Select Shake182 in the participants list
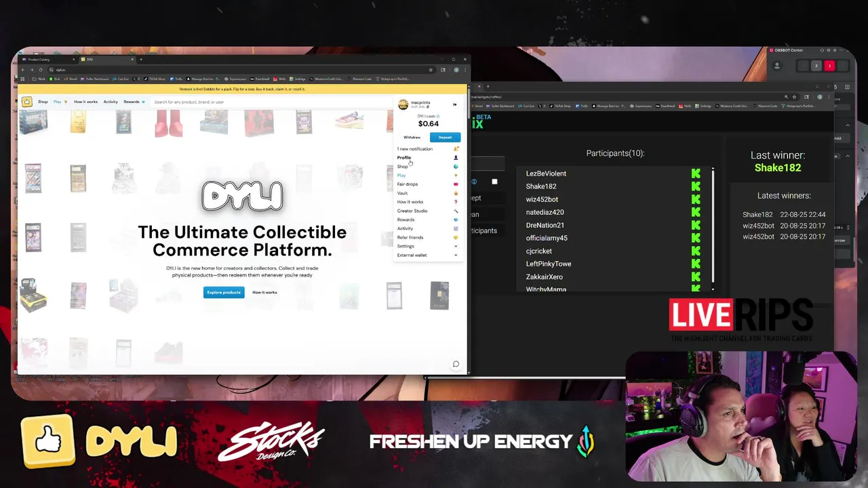Screen dimensions: 868x488 pyautogui.click(x=541, y=186)
